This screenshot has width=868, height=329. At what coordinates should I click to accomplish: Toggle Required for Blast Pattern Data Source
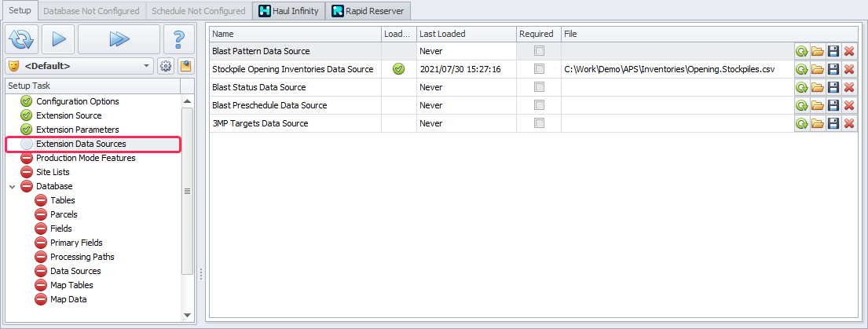coord(539,51)
